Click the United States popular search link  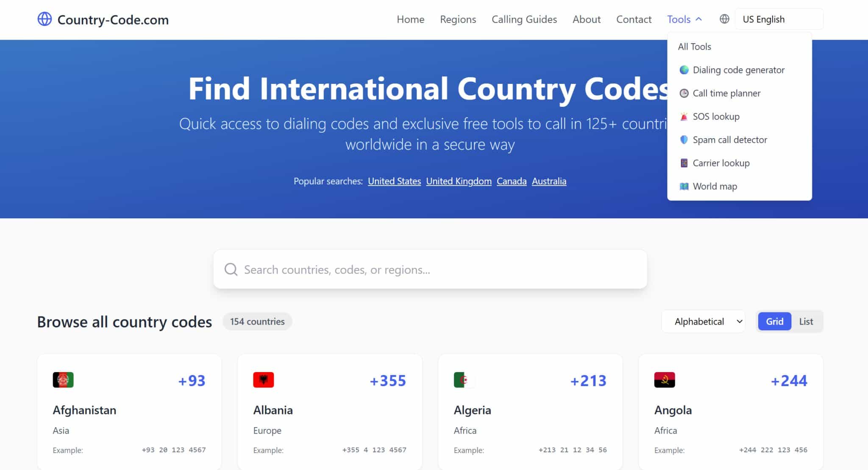(394, 181)
